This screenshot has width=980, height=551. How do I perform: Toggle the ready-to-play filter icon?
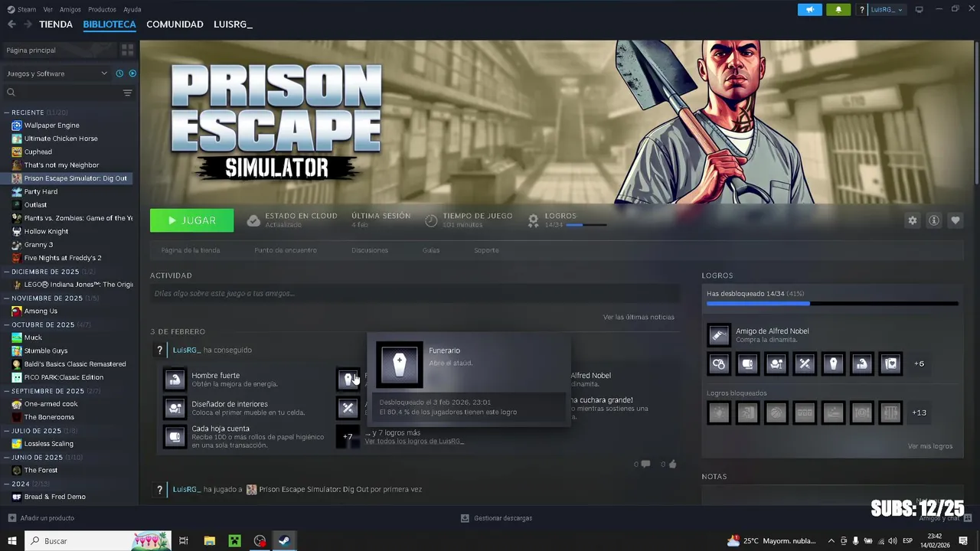click(132, 73)
